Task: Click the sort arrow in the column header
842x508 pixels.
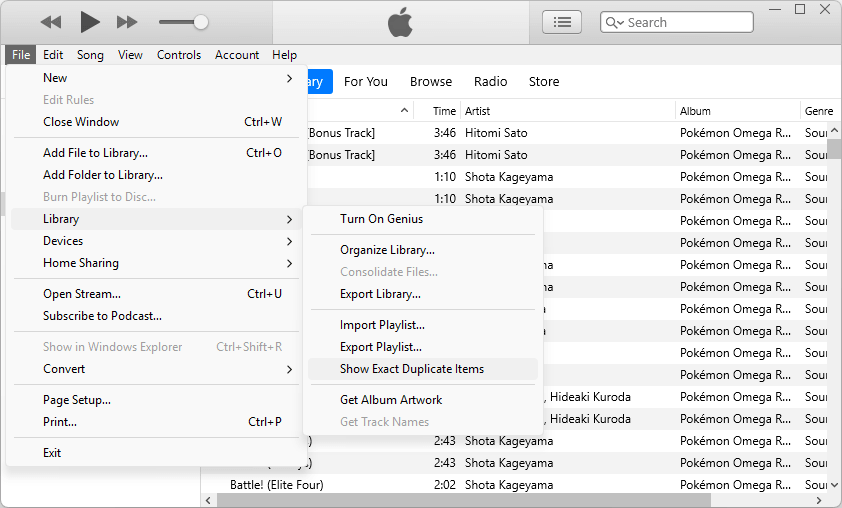Action: (x=404, y=111)
